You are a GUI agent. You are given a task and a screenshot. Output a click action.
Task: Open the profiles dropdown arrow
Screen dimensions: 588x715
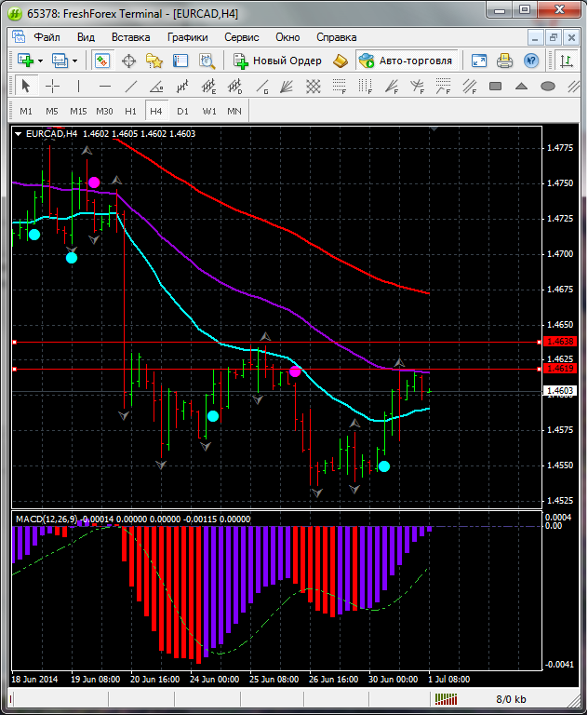75,61
